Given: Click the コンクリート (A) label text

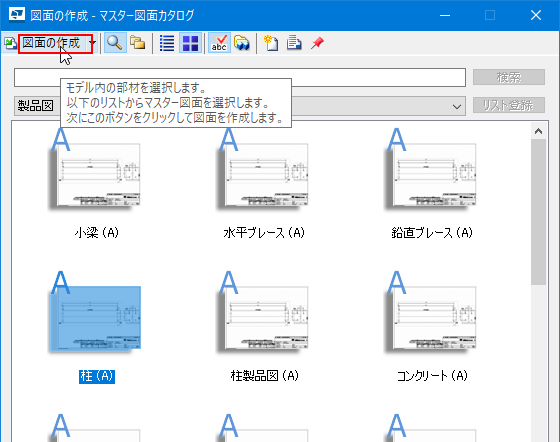Looking at the screenshot, I should click(x=432, y=376).
